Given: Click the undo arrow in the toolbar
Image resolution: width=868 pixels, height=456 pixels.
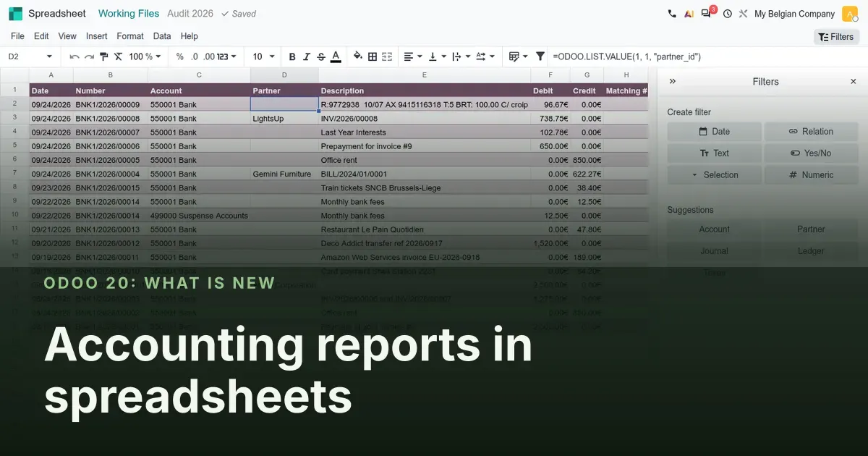Looking at the screenshot, I should (75, 56).
